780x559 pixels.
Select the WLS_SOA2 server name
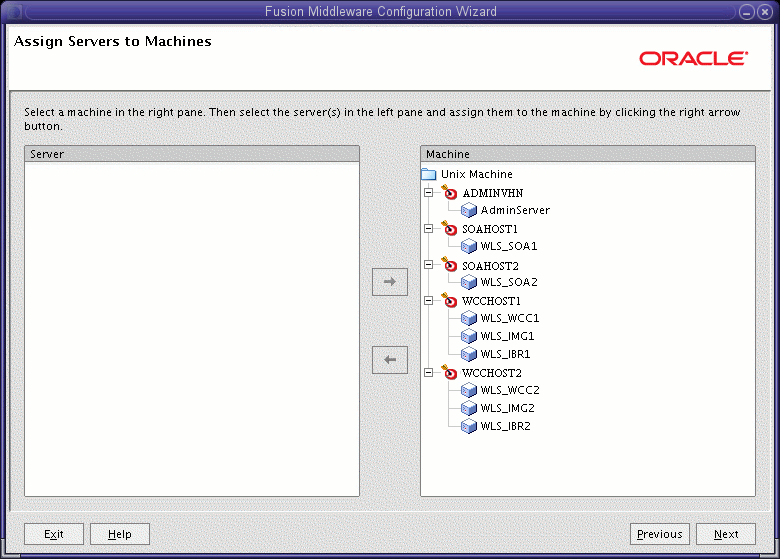tap(508, 282)
